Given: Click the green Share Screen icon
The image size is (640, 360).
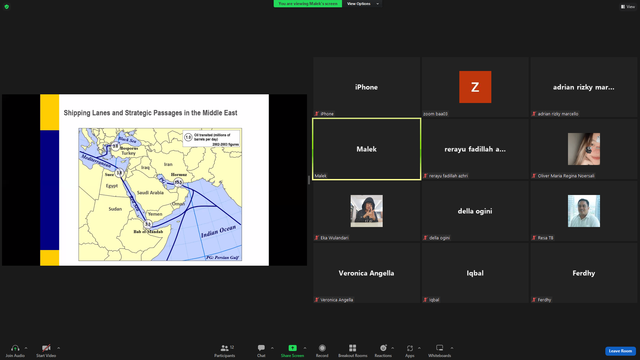Looking at the screenshot, I should coord(293,348).
